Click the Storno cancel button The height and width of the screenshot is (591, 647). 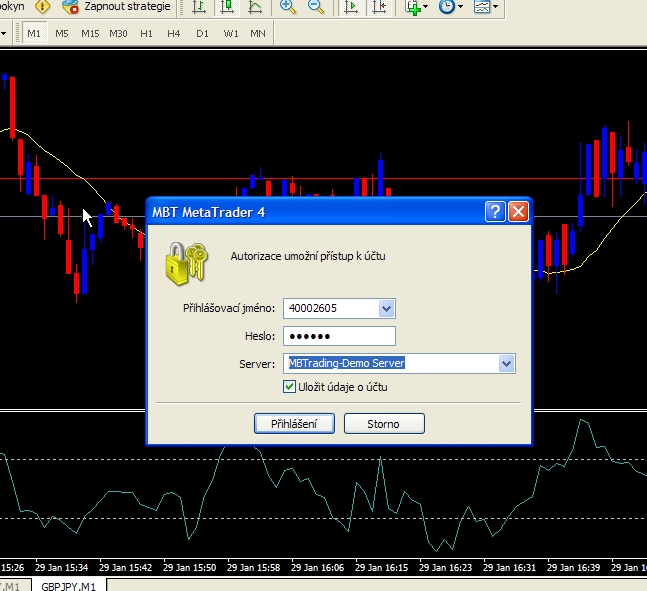(384, 423)
